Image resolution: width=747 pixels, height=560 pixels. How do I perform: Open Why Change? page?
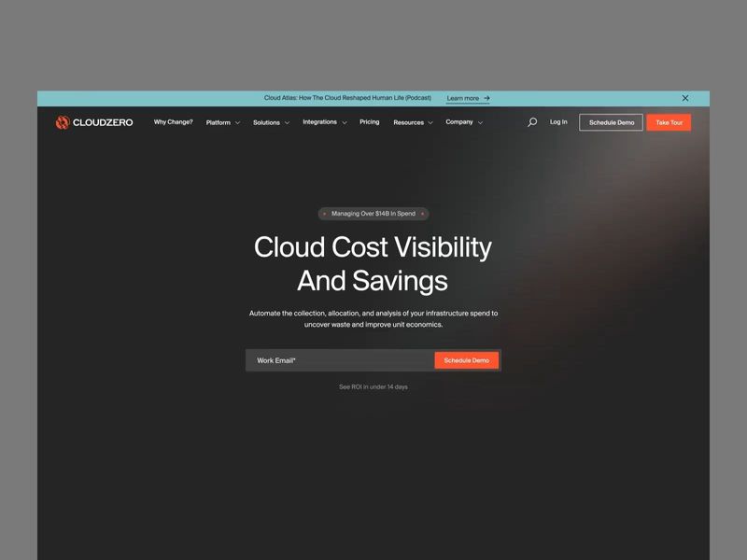point(173,122)
